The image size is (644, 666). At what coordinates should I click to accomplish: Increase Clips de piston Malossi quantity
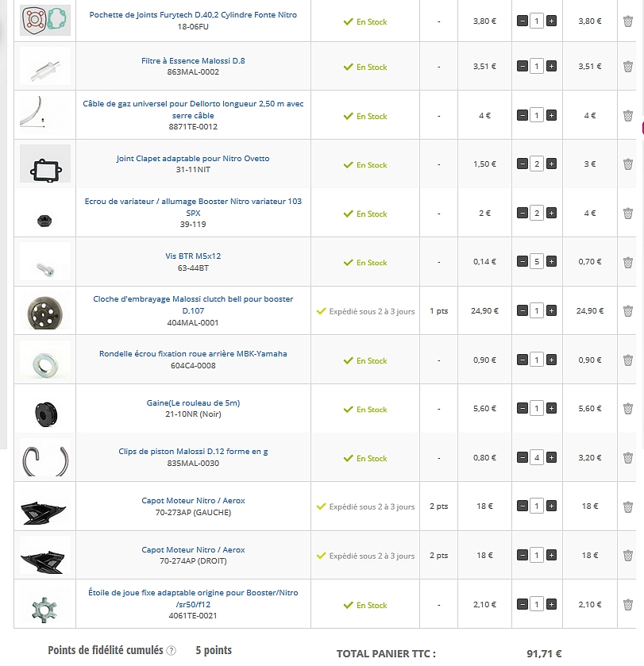click(x=551, y=457)
